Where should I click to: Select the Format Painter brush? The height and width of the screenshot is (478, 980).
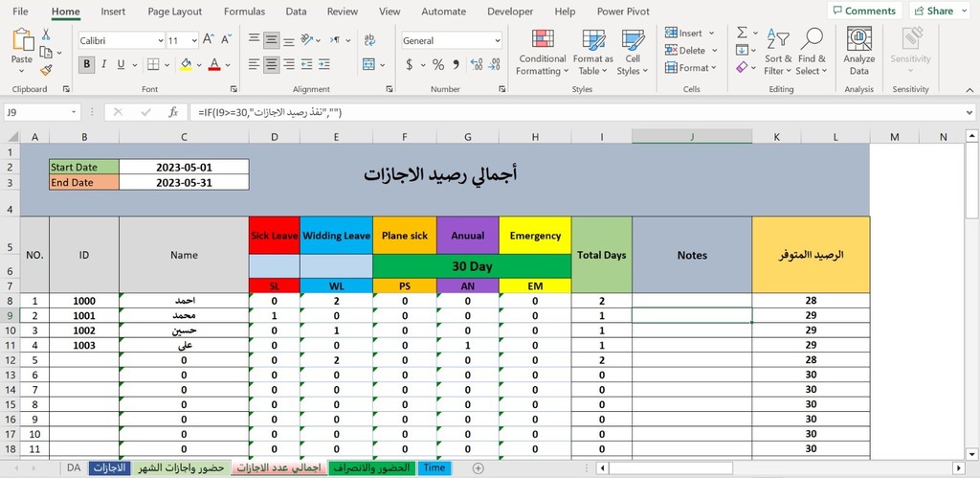[46, 70]
